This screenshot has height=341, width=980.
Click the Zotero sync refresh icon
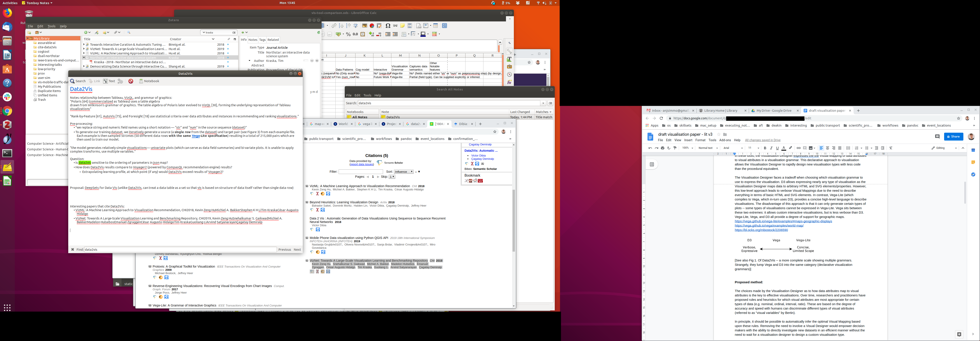point(318,33)
